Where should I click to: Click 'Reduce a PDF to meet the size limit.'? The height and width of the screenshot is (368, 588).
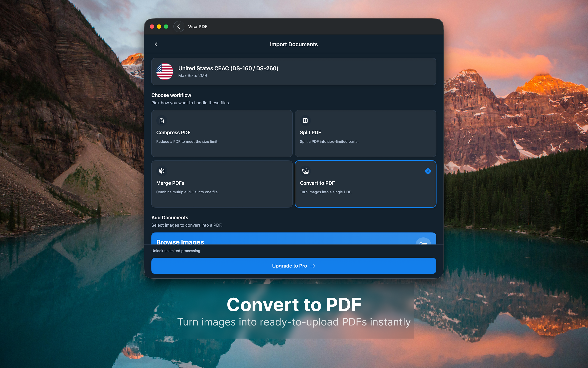tap(187, 141)
